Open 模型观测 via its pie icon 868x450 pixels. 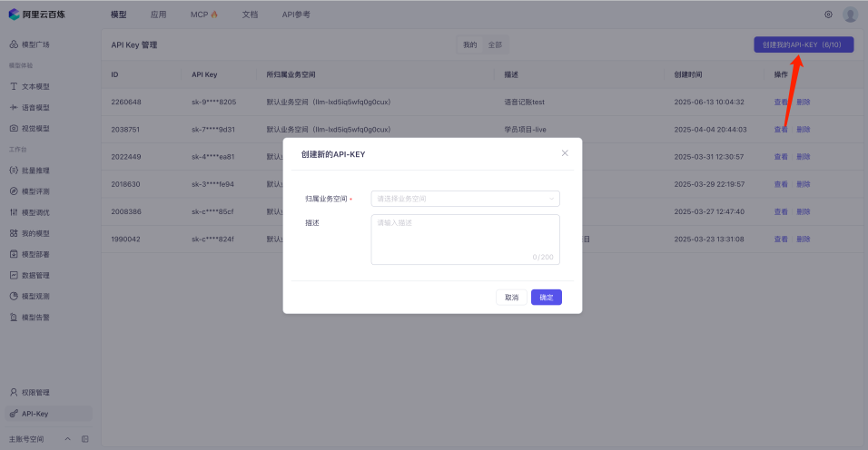14,296
